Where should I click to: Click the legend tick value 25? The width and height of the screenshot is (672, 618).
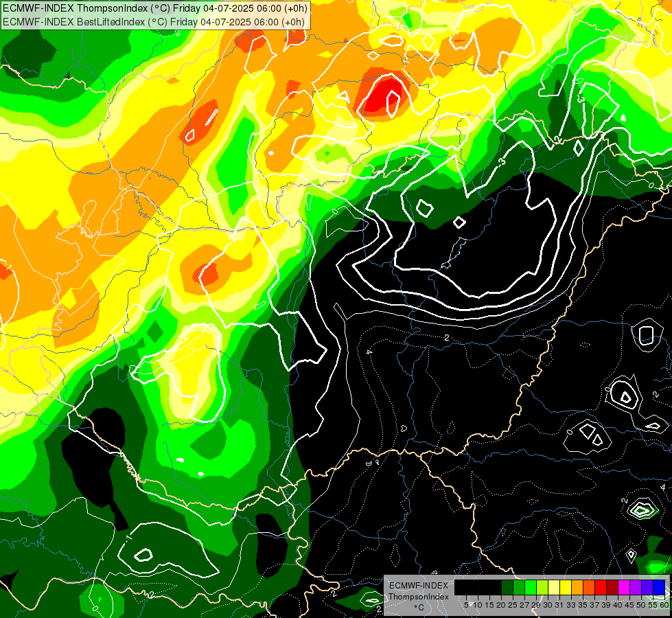click(x=513, y=605)
